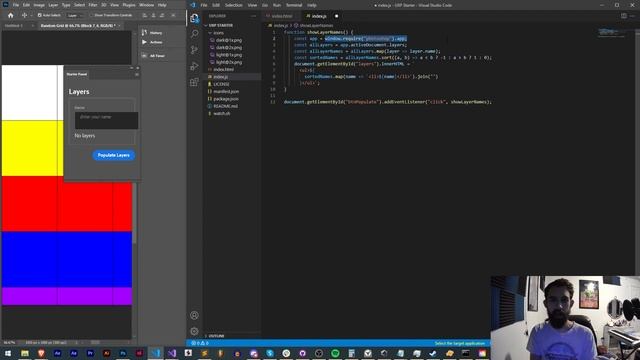Image resolution: width=640 pixels, height=360 pixels.
Task: Open package.json in Explorer
Action: (226, 99)
